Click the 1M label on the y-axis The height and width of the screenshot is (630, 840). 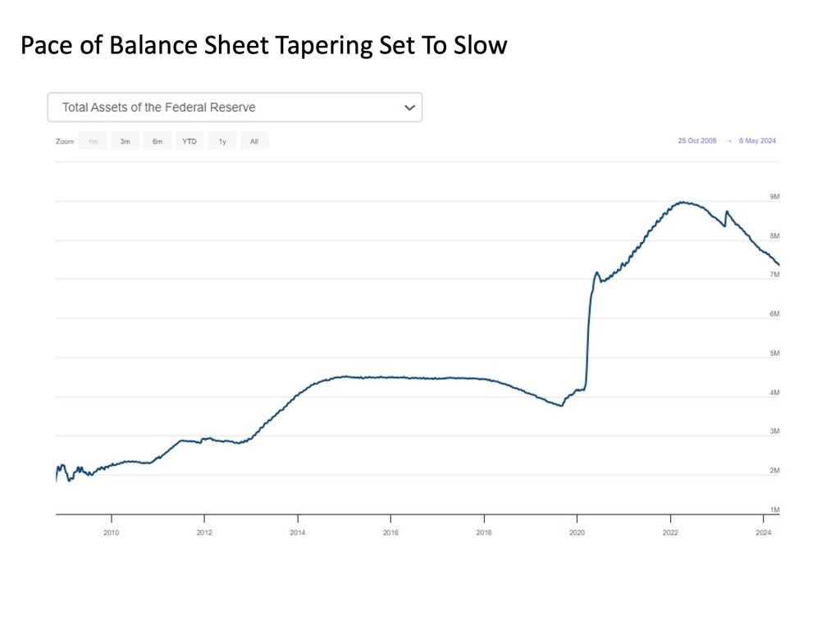774,510
